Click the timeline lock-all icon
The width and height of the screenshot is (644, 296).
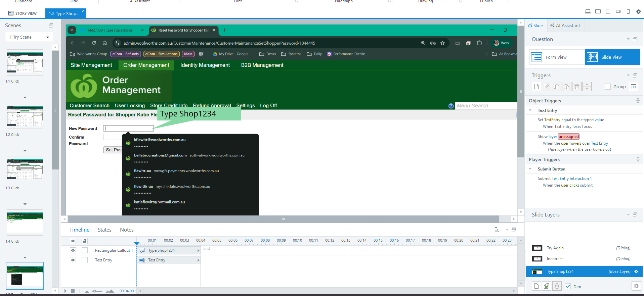85,241
